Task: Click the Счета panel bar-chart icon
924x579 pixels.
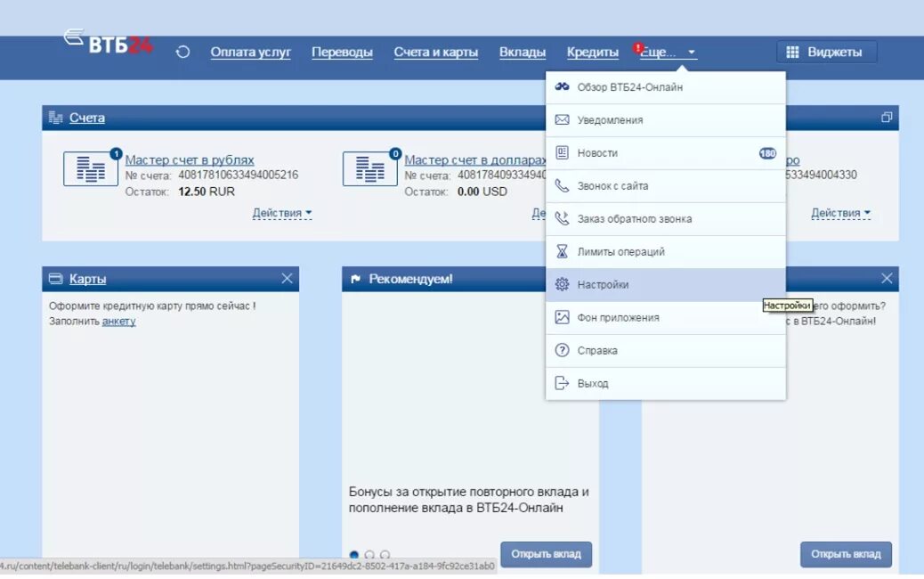Action: [55, 118]
